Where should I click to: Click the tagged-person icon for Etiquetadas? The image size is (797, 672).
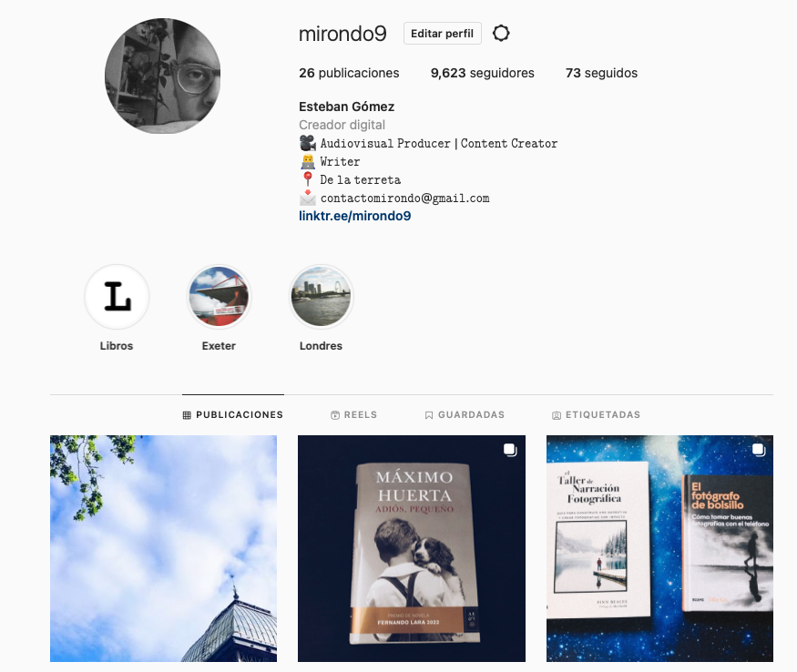(x=557, y=415)
